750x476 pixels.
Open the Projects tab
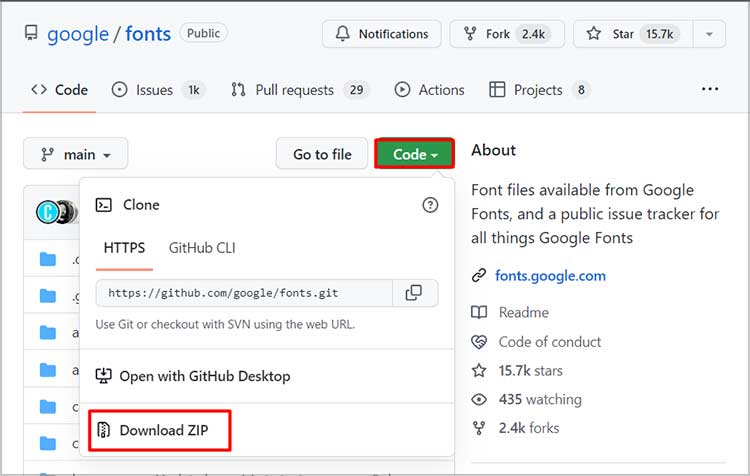pyautogui.click(x=540, y=90)
